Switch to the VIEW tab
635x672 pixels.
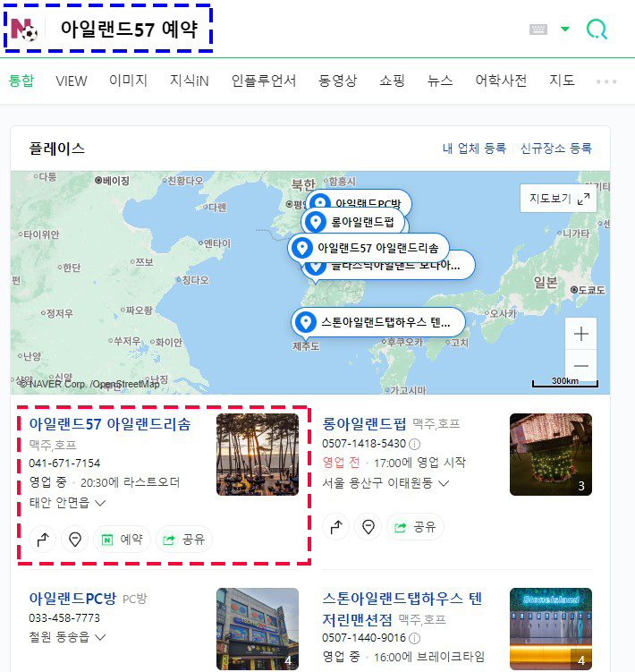(72, 81)
